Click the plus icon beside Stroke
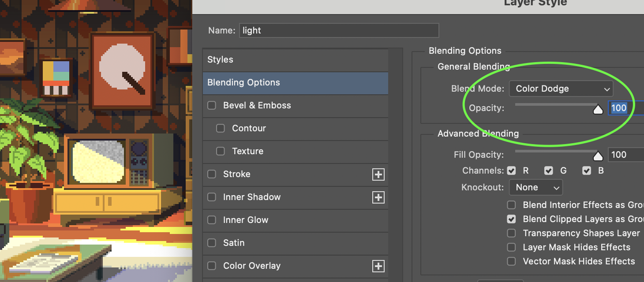The image size is (644, 282). pyautogui.click(x=378, y=174)
